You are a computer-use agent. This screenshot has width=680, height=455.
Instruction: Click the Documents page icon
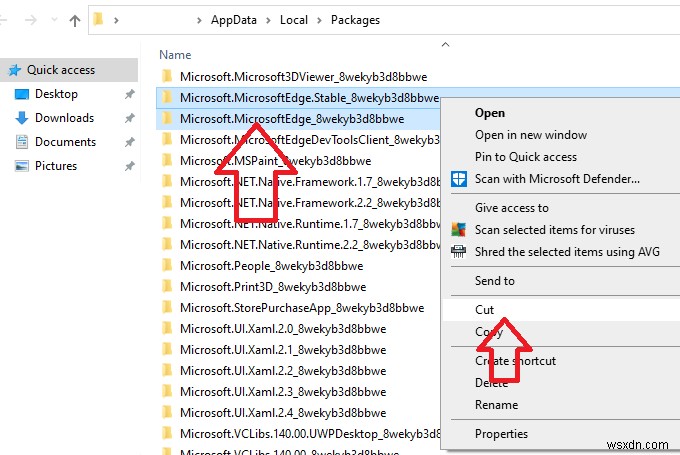click(x=22, y=142)
